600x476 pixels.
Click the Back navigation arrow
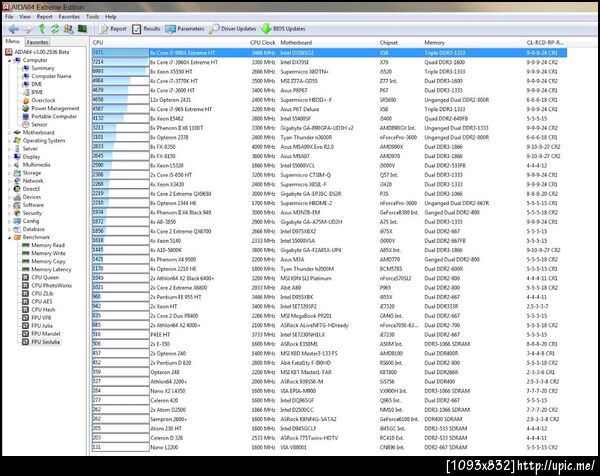(x=14, y=29)
